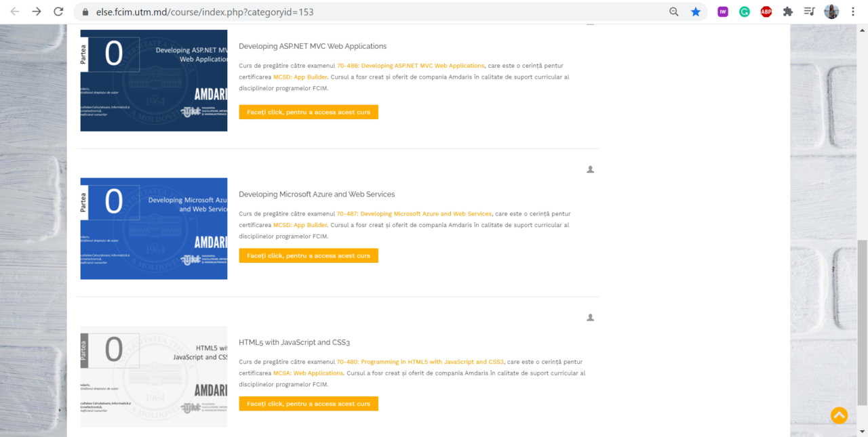The image size is (868, 437).
Task: Open the 70-480 exam link
Action: coord(420,362)
